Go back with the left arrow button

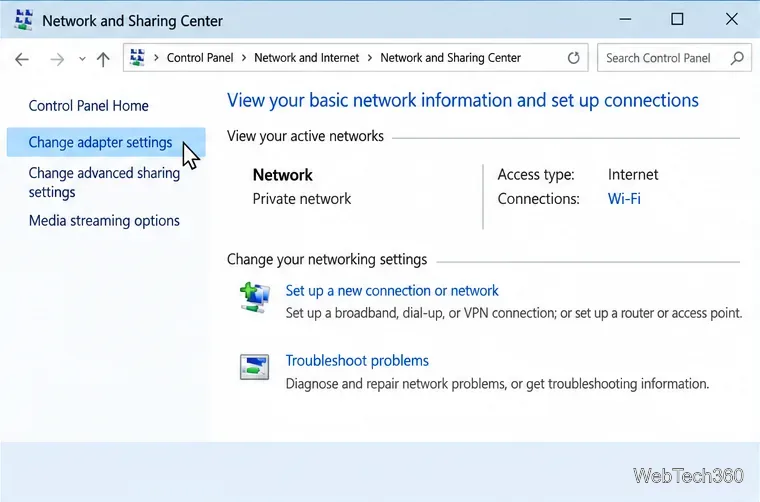tap(22, 59)
